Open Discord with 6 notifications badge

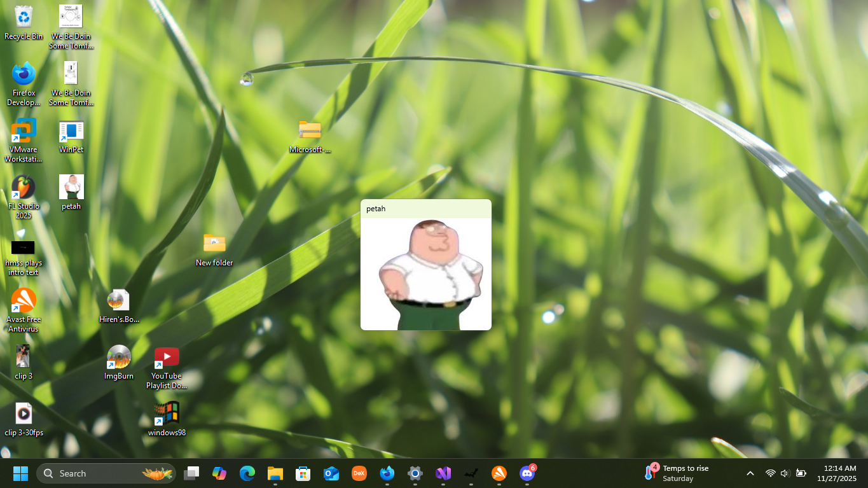[527, 473]
